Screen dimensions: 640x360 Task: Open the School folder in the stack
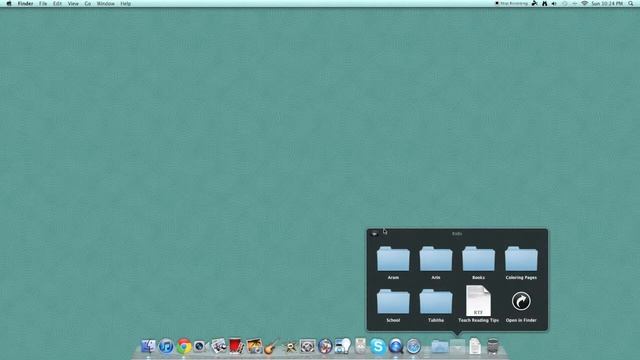(393, 302)
